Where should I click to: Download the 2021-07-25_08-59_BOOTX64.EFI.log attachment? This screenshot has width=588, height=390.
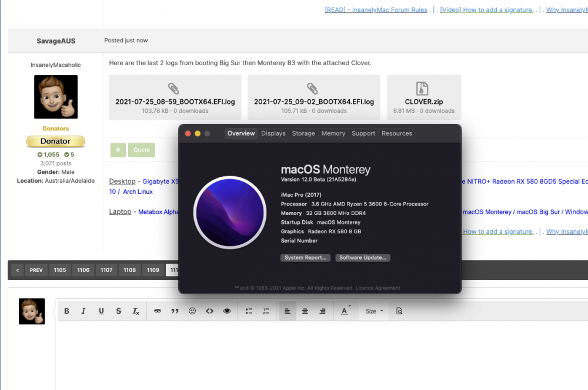pos(175,97)
